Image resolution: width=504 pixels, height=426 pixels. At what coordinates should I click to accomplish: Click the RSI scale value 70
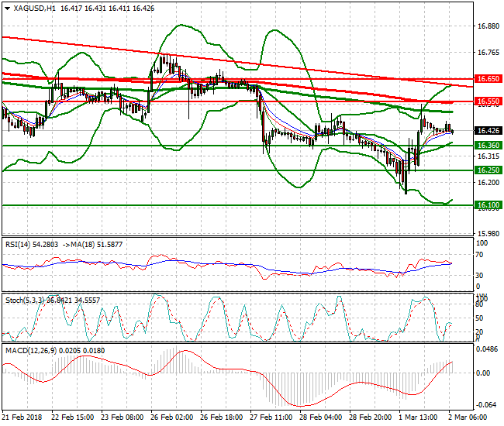pos(479,255)
